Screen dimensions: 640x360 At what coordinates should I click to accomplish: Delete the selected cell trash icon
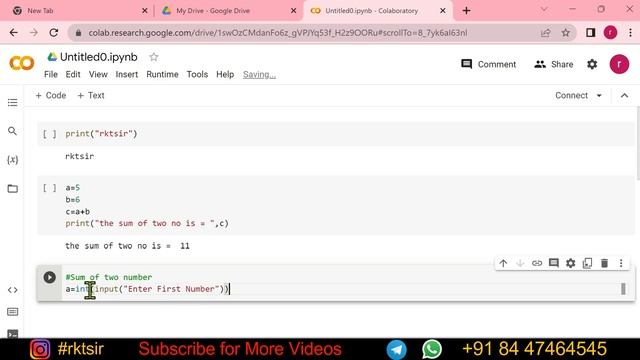[x=604, y=263]
